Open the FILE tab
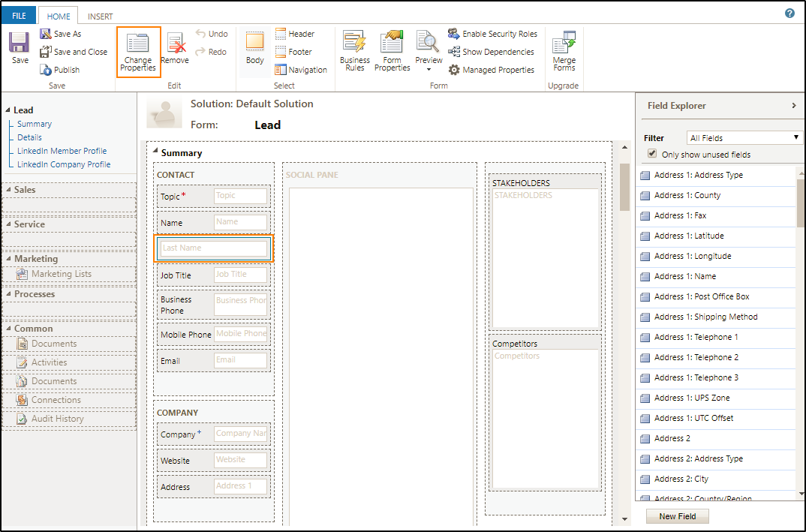Viewport: 806px width, 532px height. pyautogui.click(x=19, y=16)
